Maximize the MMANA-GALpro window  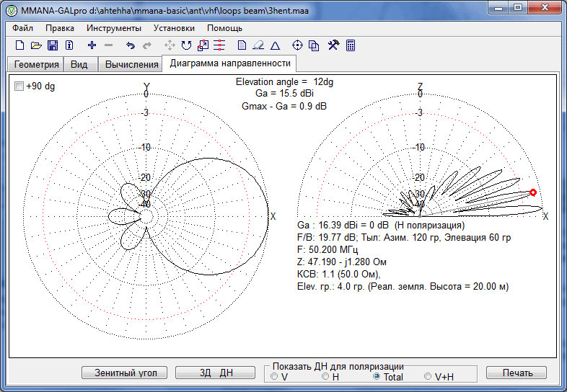point(518,8)
